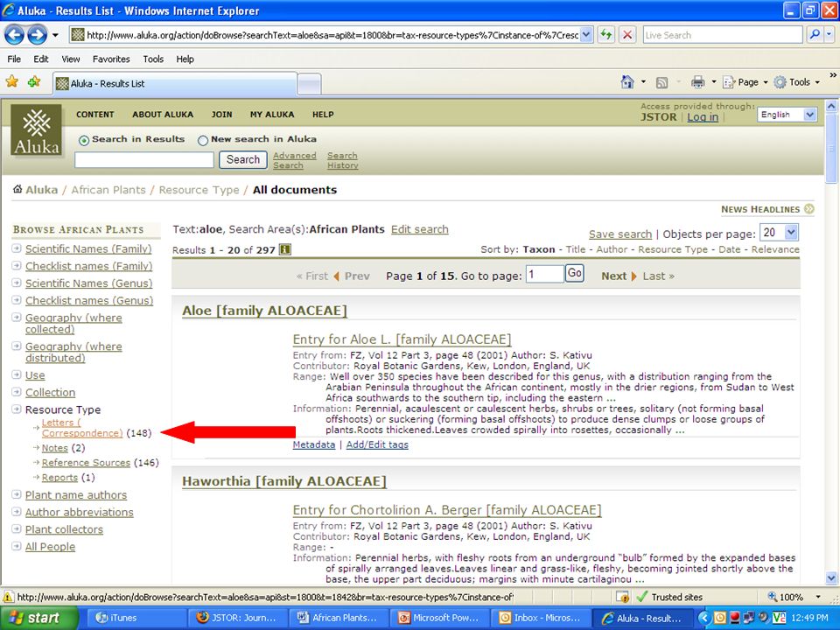840x630 pixels.
Task: Click the vertical scrollbar down arrow
Action: [x=831, y=578]
